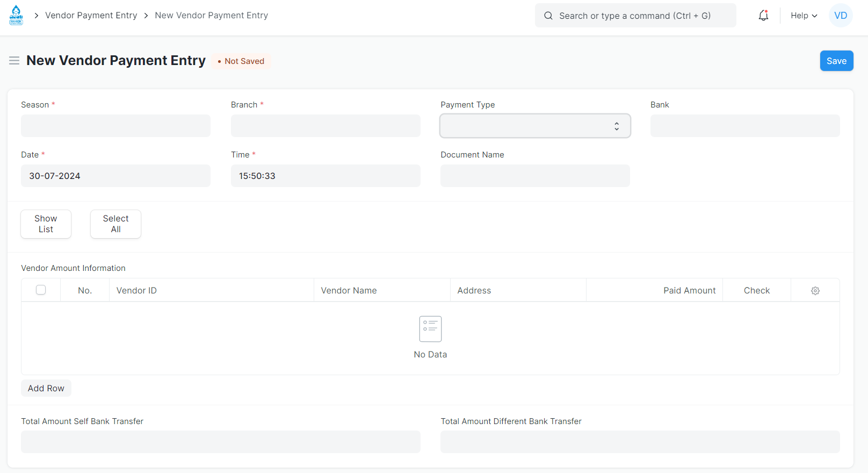Click the Select All button
The image size is (868, 473).
coord(115,224)
